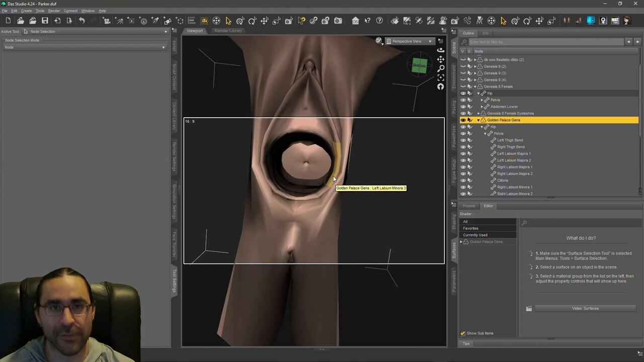Expand the Genesis 9 (3) node

[x=475, y=73]
